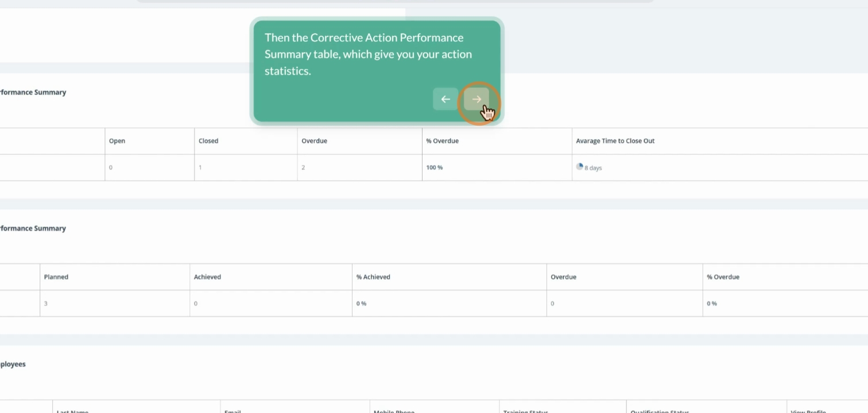Click the pie chart icon beside 8 days
Image resolution: width=868 pixels, height=413 pixels.
580,167
